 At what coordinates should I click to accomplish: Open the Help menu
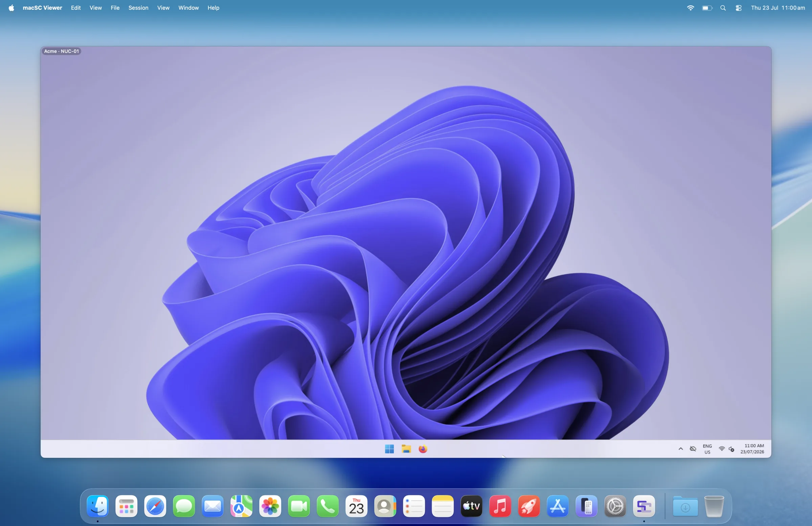(213, 7)
